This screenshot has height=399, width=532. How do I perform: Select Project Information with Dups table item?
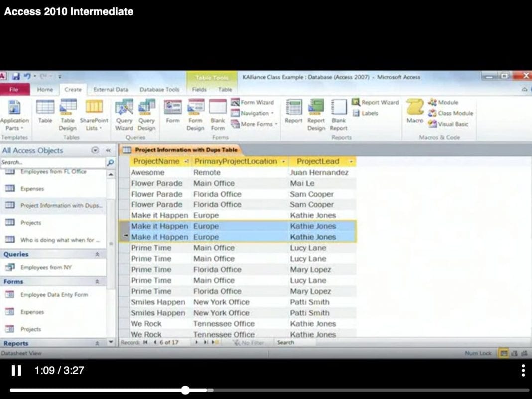pyautogui.click(x=53, y=205)
